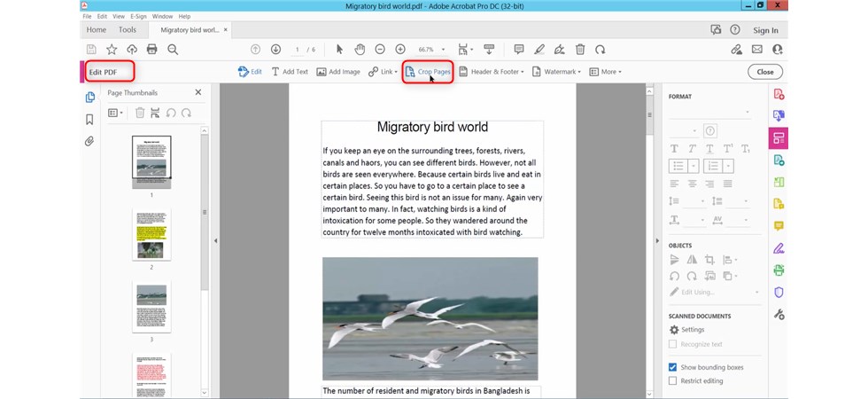868x399 pixels.
Task: Open the Edit menu in menu bar
Action: tap(102, 17)
